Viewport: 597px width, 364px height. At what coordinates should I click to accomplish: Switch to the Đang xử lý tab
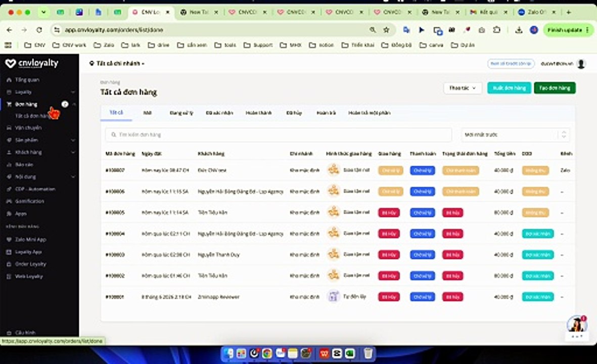click(x=181, y=113)
